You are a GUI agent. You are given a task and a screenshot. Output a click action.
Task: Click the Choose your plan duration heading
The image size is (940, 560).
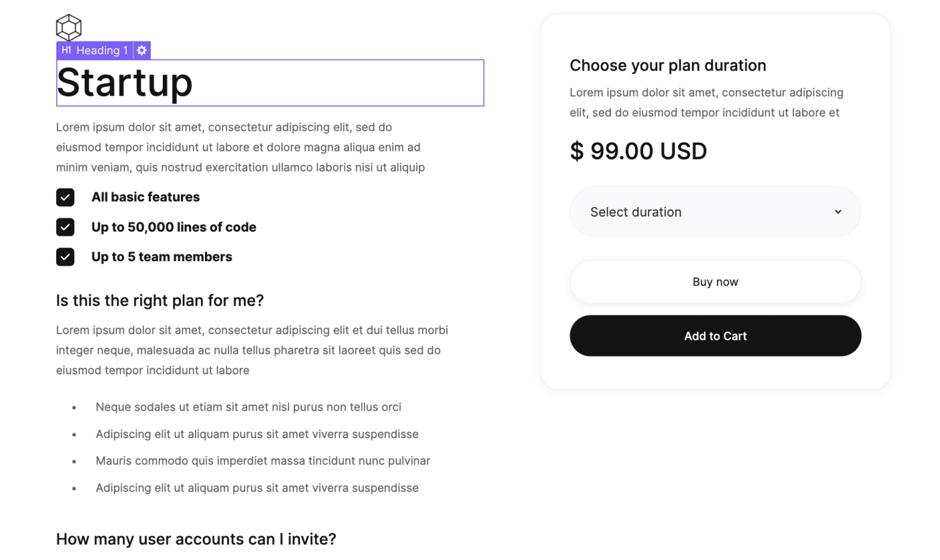tap(667, 65)
